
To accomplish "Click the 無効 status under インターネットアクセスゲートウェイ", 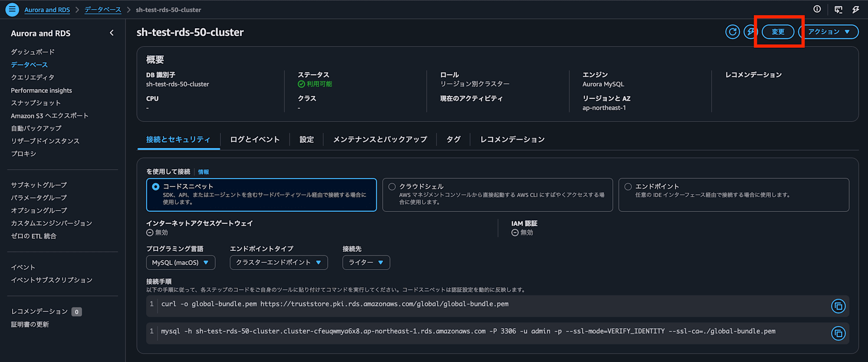I will click(x=161, y=233).
